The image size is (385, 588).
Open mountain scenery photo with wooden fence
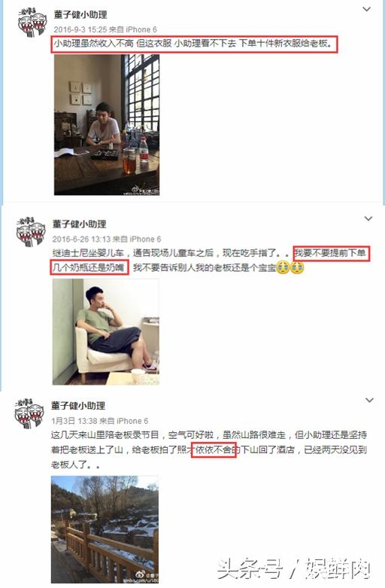coord(105,529)
